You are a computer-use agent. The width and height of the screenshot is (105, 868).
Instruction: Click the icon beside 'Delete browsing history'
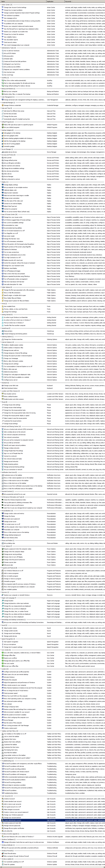pos(3,372)
